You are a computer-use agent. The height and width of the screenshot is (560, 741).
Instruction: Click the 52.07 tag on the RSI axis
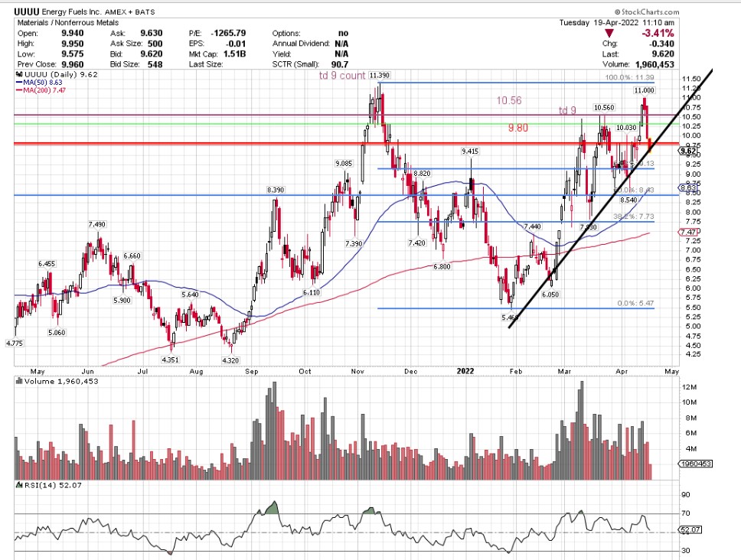coord(690,529)
